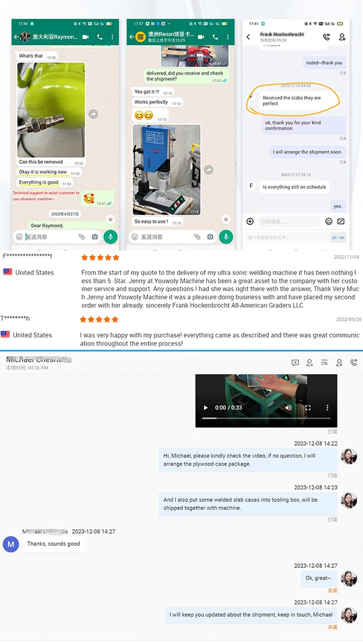
Task: Mute the video volume speaker icon
Action: 288,407
